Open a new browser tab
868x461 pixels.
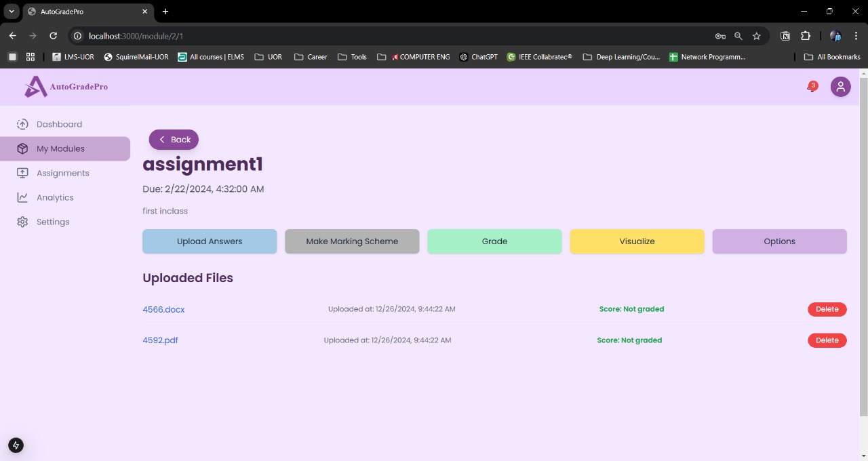click(x=165, y=12)
